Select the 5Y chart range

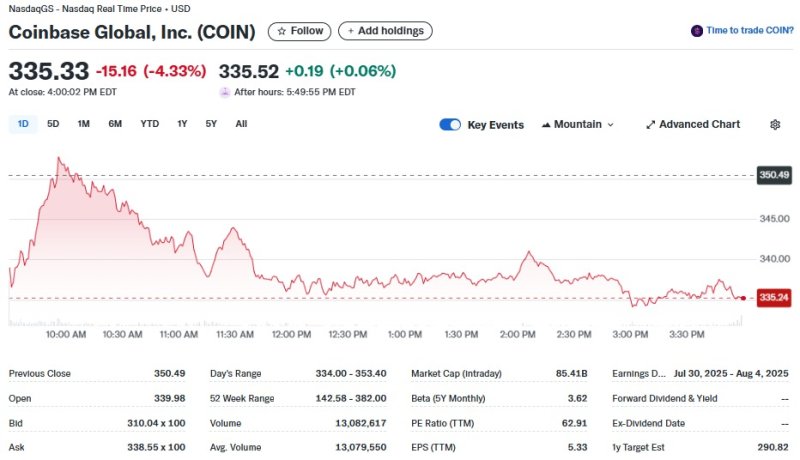(211, 124)
